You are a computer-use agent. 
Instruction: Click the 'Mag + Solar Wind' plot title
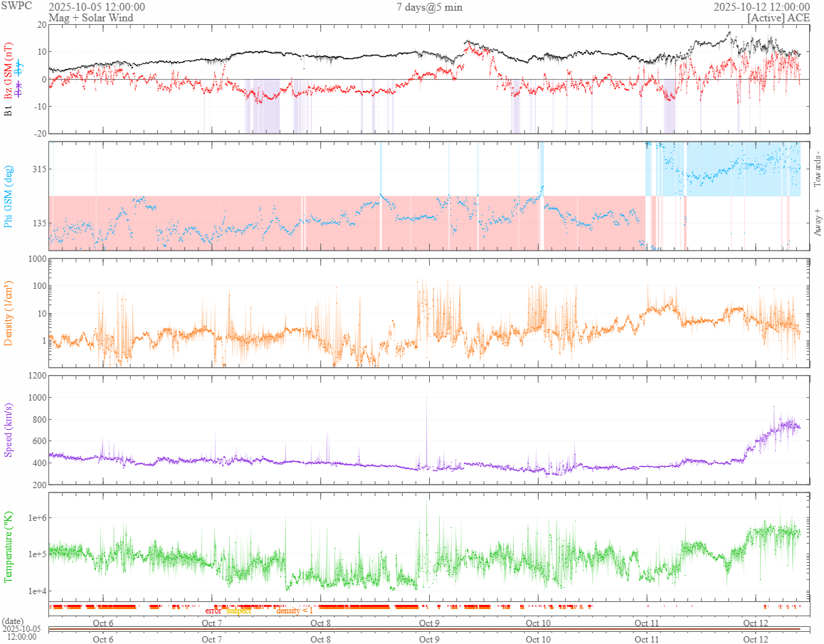click(x=91, y=17)
